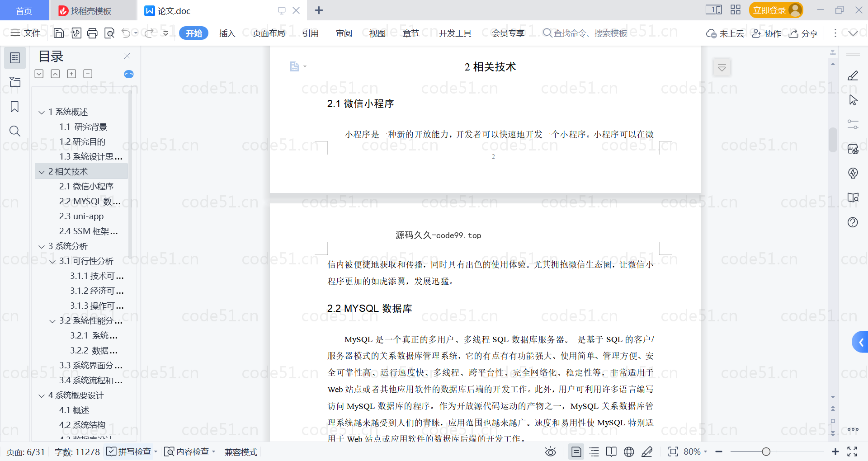Screen dimensions: 868x461
Task: Open the find magnifier in the left sidebar
Action: (15, 131)
